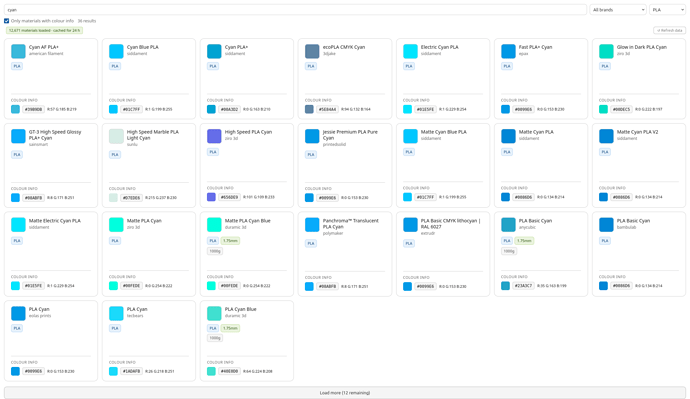Click the 1.75mm tag on Matte PLA Cyan Blue card

click(230, 241)
